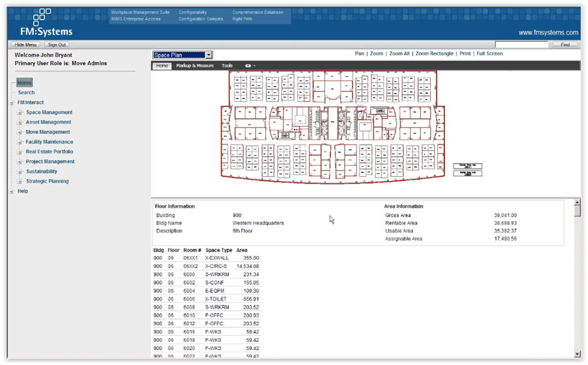Click Workplace Management Suite header link
Image resolution: width=588 pixels, height=365 pixels.
pyautogui.click(x=140, y=12)
